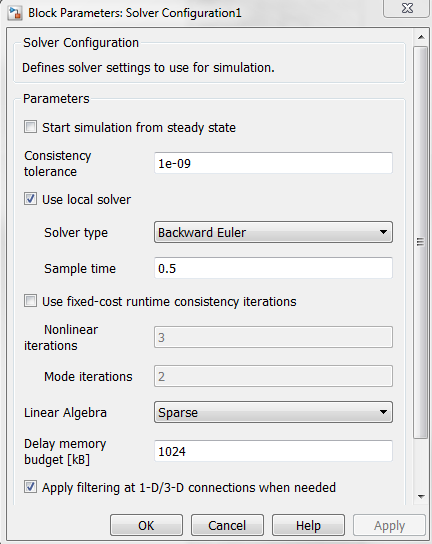
Task: Click the Delay memory budget field
Action: pyautogui.click(x=273, y=451)
